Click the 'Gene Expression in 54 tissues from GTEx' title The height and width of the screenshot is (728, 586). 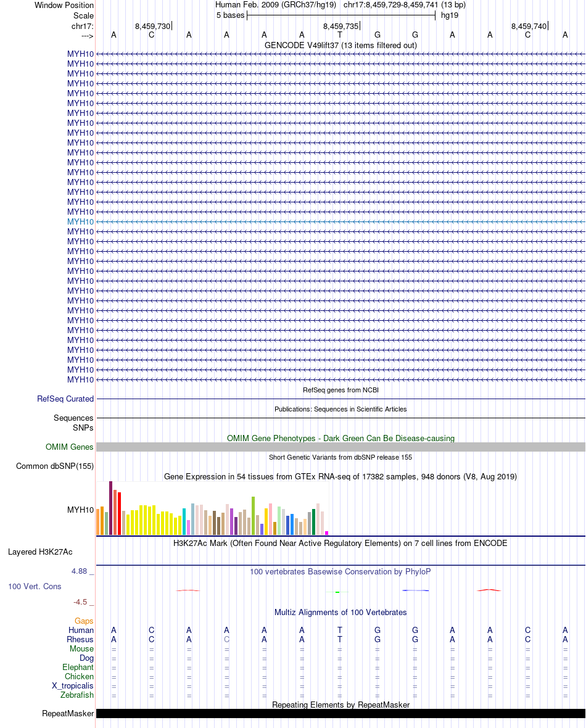coord(340,477)
